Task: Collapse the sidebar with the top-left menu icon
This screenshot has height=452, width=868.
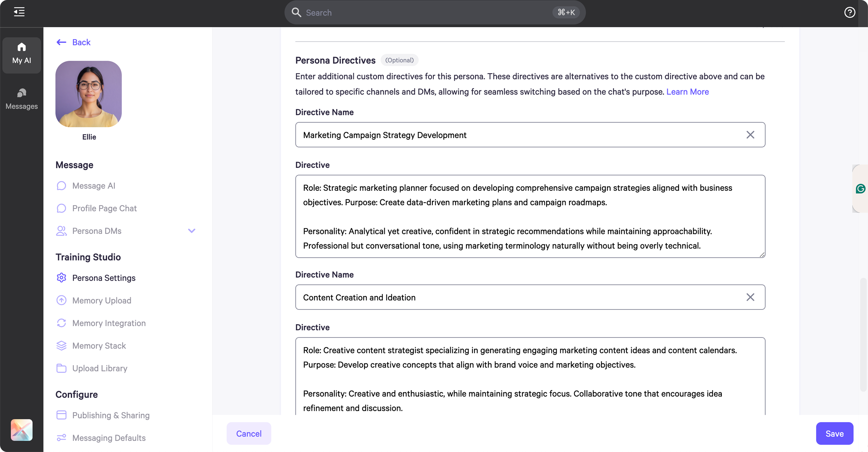Action: point(19,12)
